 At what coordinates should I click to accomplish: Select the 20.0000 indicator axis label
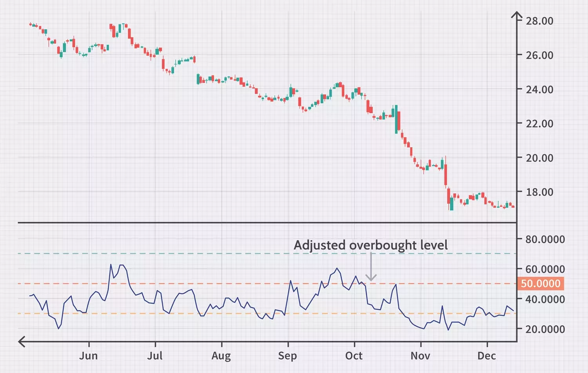[545, 329]
